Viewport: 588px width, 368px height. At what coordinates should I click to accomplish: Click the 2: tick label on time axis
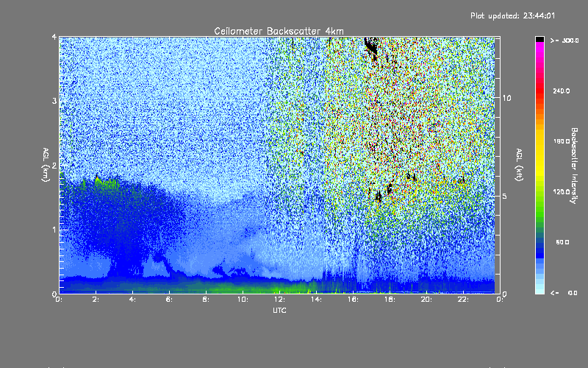click(96, 300)
